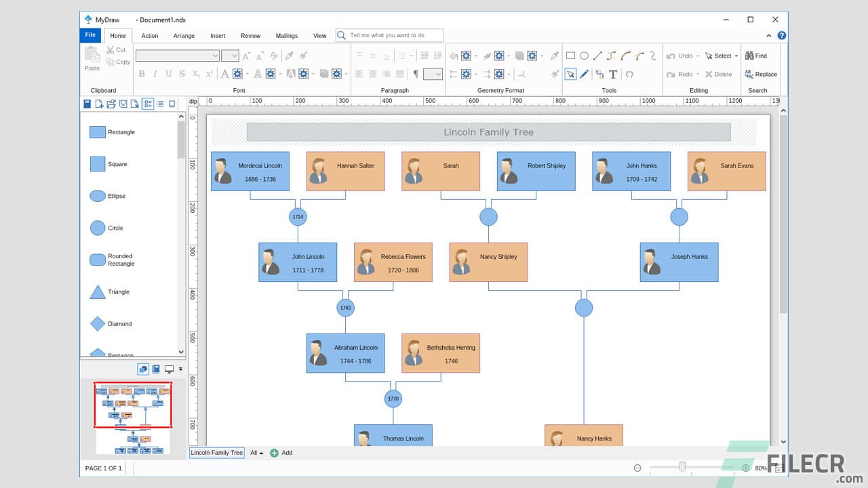This screenshot has width=868, height=488.
Task: Switch to the Insert ribbon tab
Action: point(218,35)
